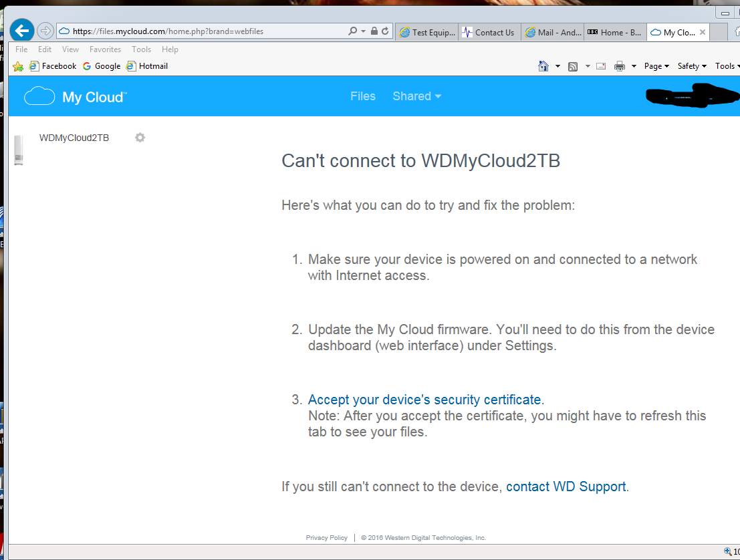Open the Favorites menu
Image resolution: width=740 pixels, height=560 pixels.
105,49
